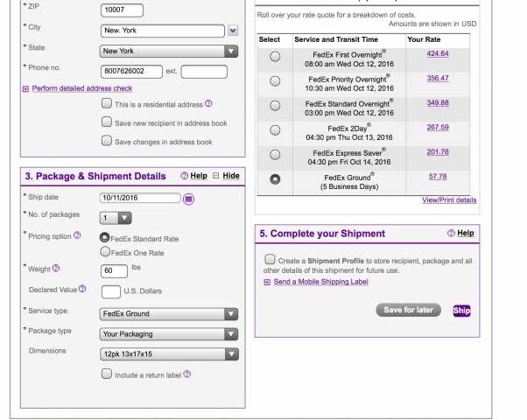Select FedEx Ground radio button

[x=275, y=179]
